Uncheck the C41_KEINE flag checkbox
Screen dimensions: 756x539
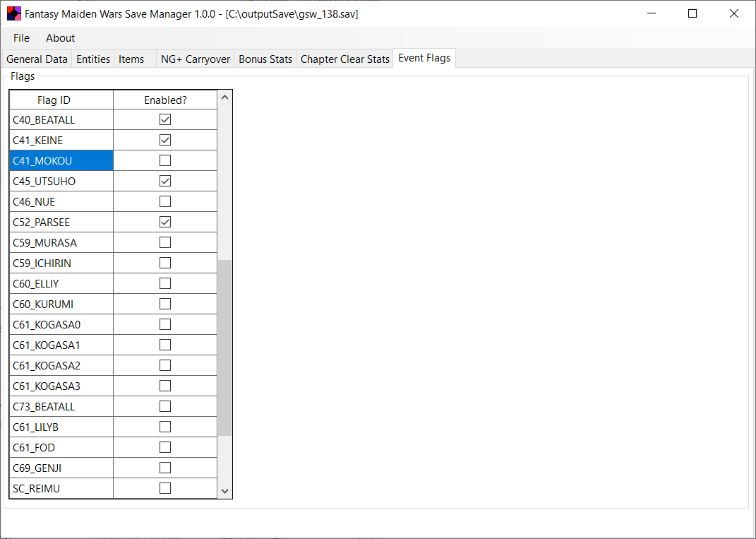165,140
